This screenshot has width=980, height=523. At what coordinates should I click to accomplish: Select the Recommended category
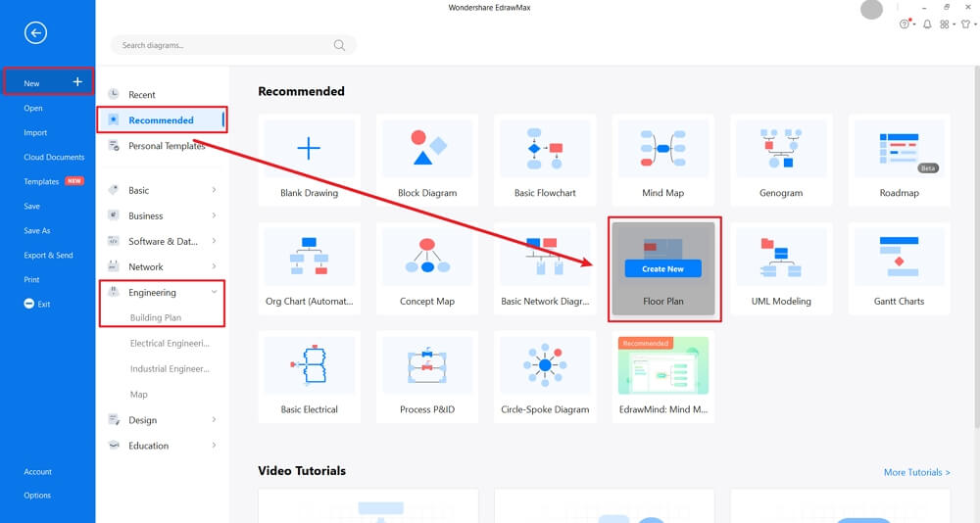coord(162,119)
